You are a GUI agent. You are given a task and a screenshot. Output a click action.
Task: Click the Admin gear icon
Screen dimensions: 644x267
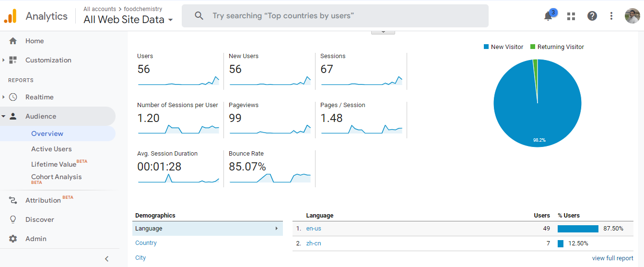pyautogui.click(x=13, y=239)
